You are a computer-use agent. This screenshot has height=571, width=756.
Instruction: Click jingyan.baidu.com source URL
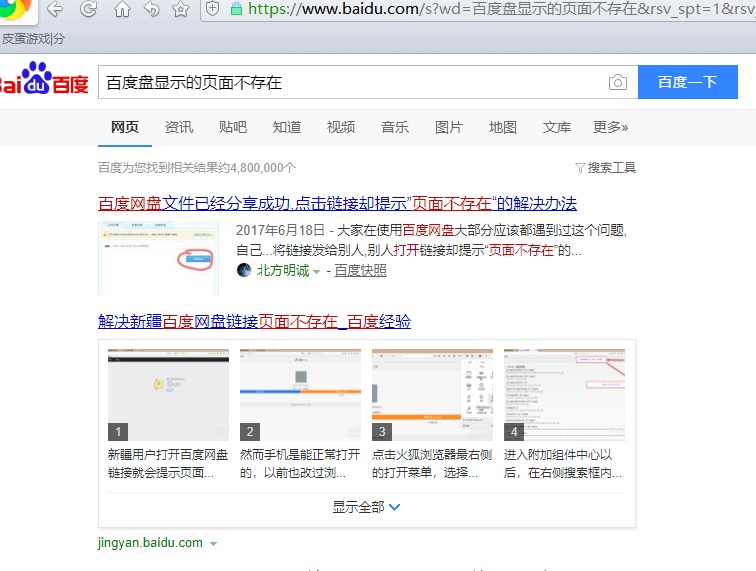[x=150, y=543]
